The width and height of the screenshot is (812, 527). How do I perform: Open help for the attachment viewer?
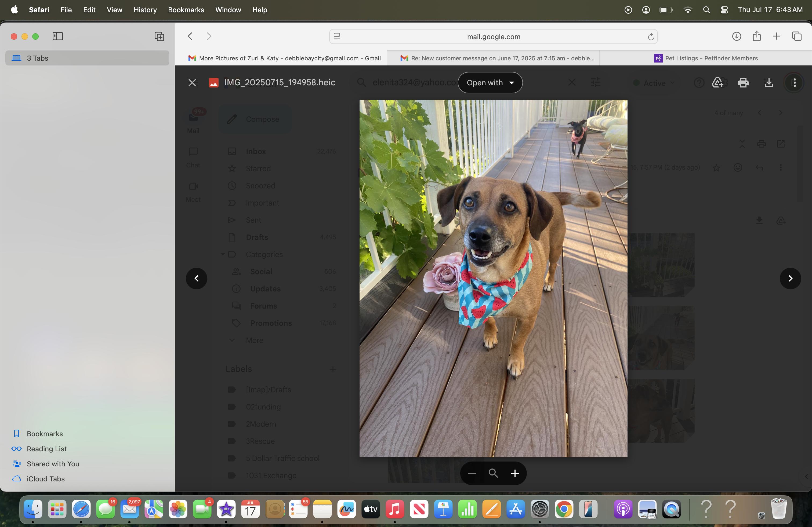tap(698, 82)
